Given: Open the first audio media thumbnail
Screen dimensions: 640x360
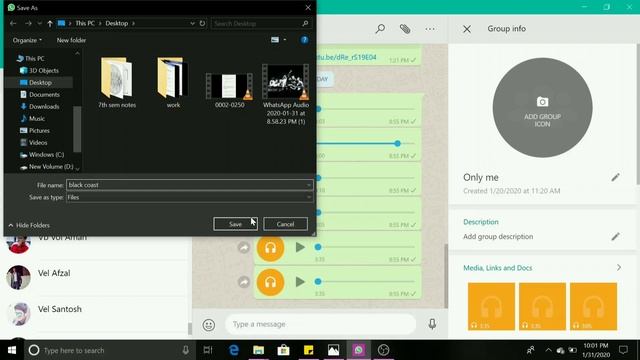Looking at the screenshot, I should click(x=491, y=306).
